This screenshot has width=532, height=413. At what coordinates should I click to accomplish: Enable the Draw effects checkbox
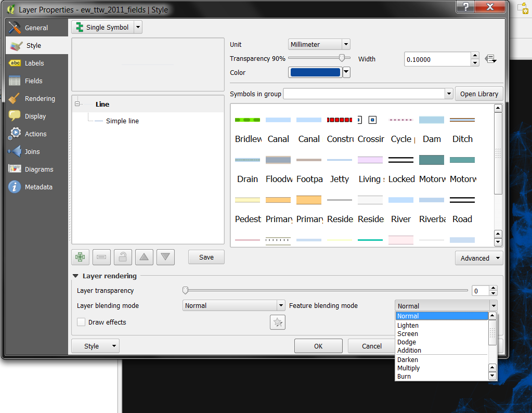click(x=81, y=322)
